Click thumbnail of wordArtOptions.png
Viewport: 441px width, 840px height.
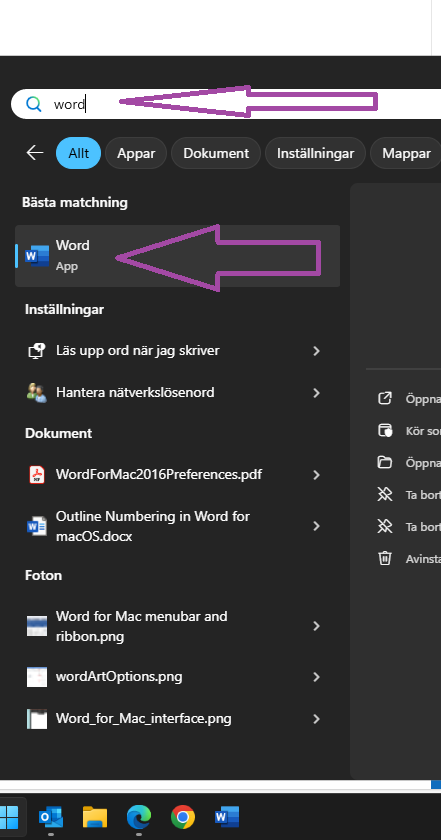pyautogui.click(x=37, y=677)
